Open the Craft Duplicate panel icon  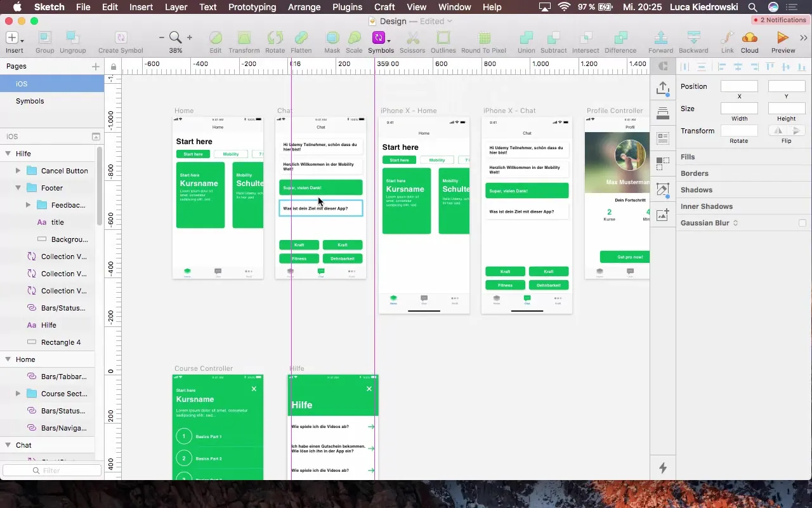tap(663, 163)
